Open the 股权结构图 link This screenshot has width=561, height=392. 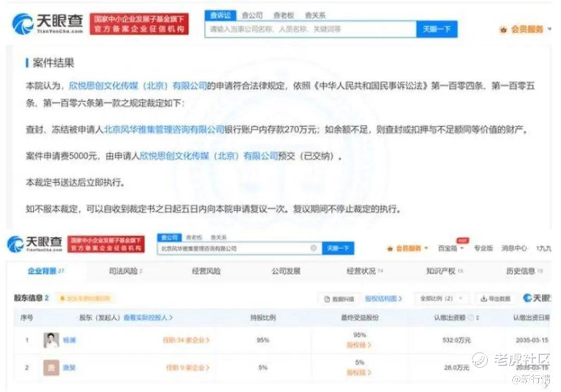pos(383,299)
